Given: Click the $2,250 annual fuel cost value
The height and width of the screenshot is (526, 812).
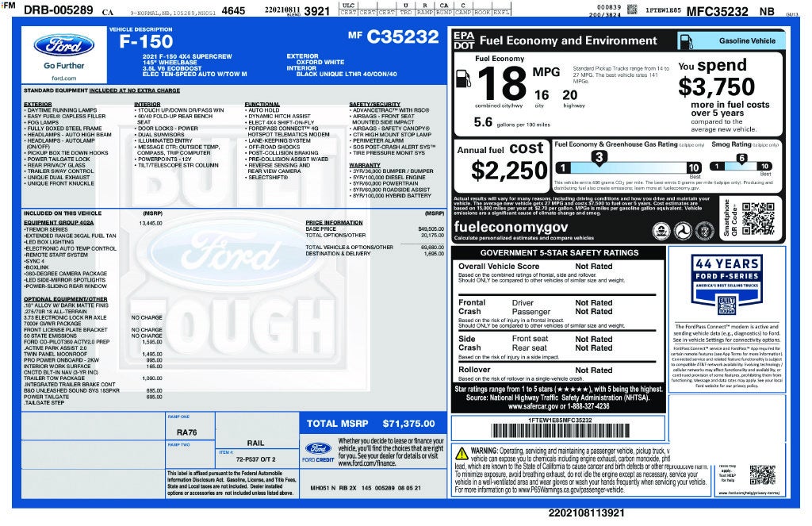Looking at the screenshot, I should [509, 171].
